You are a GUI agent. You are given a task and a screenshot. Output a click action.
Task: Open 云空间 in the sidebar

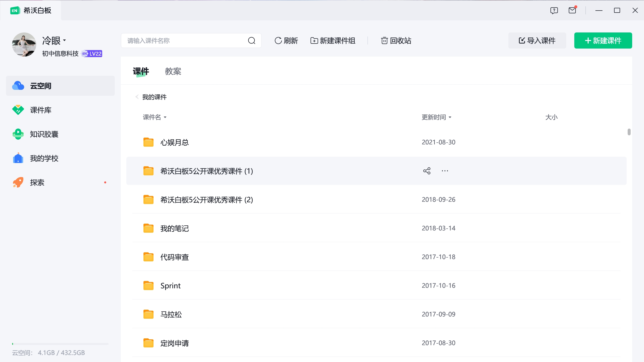(60, 86)
